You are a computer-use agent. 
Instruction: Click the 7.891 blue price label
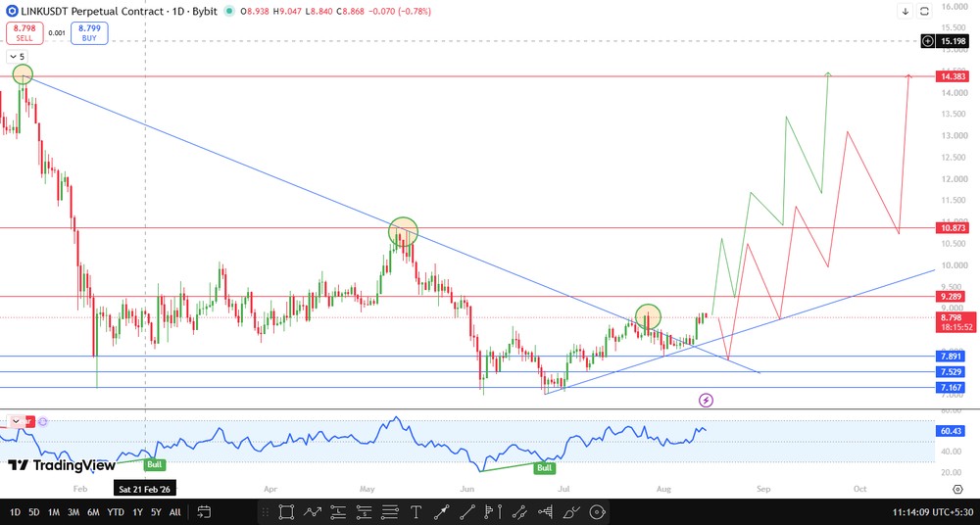click(x=953, y=357)
